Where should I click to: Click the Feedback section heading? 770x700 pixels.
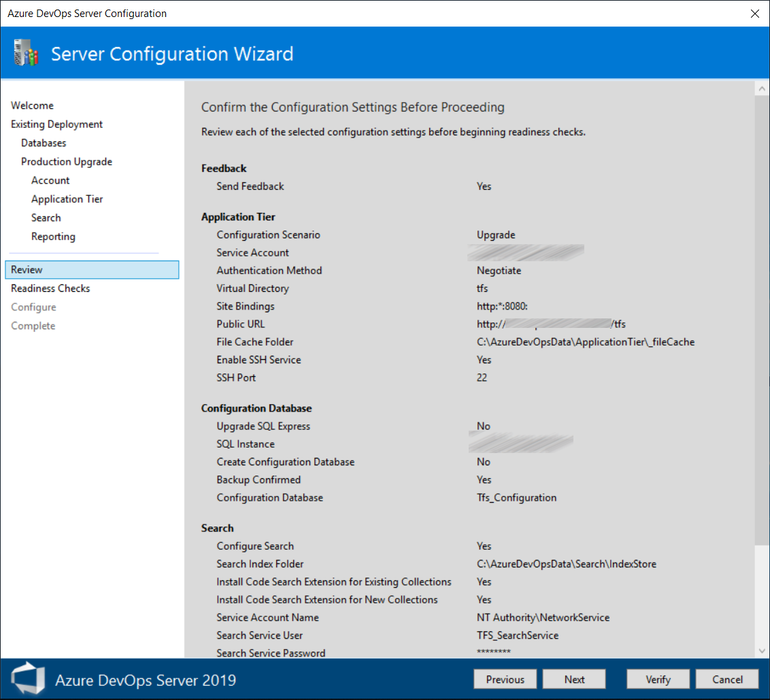click(224, 169)
